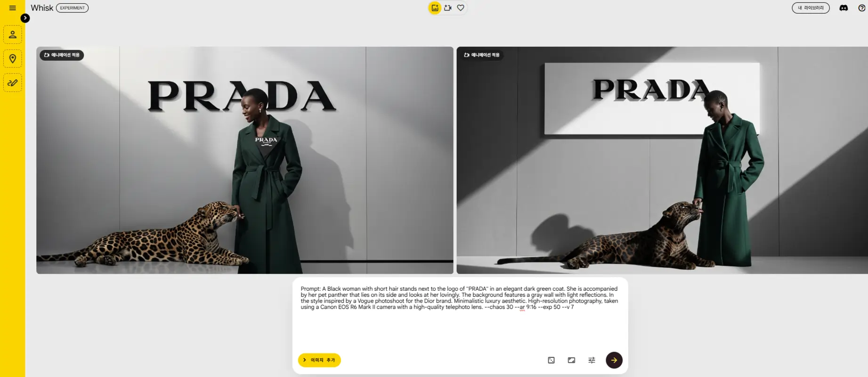Apply animation on right Prada image
This screenshot has width=868, height=377.
tap(482, 55)
